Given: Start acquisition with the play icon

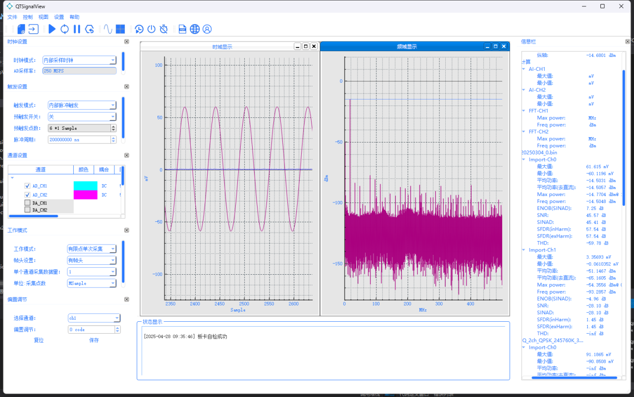Looking at the screenshot, I should tap(52, 29).
